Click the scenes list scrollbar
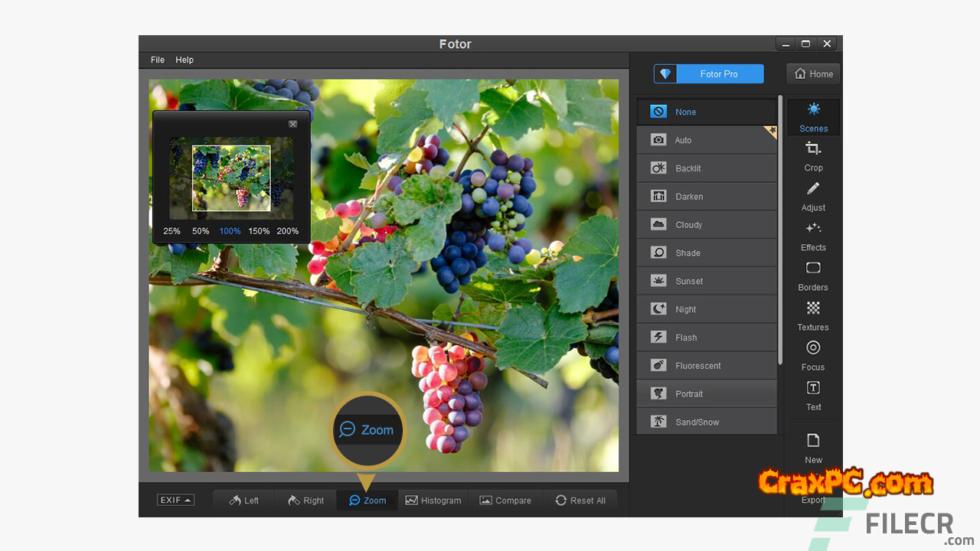Image resolution: width=980 pixels, height=551 pixels. [780, 230]
